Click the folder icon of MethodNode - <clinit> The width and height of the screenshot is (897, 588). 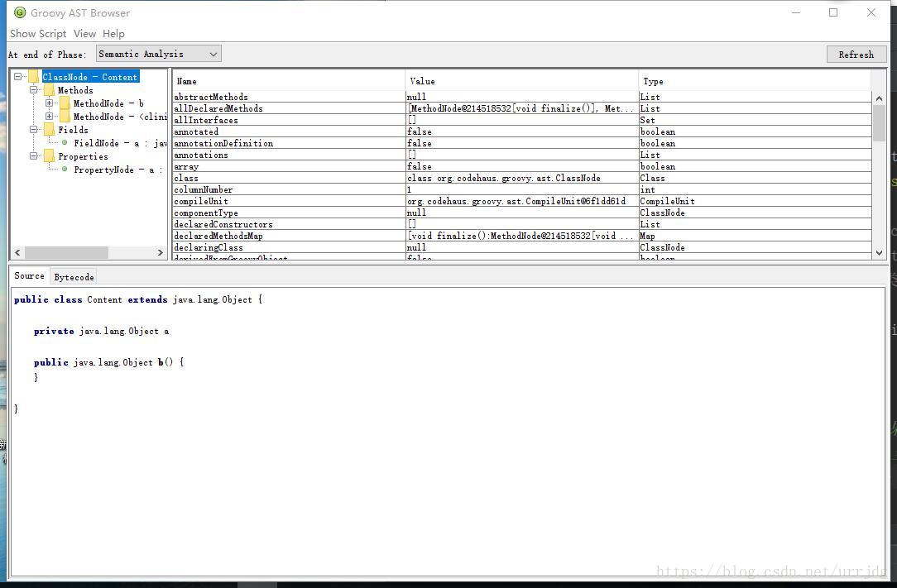point(65,116)
